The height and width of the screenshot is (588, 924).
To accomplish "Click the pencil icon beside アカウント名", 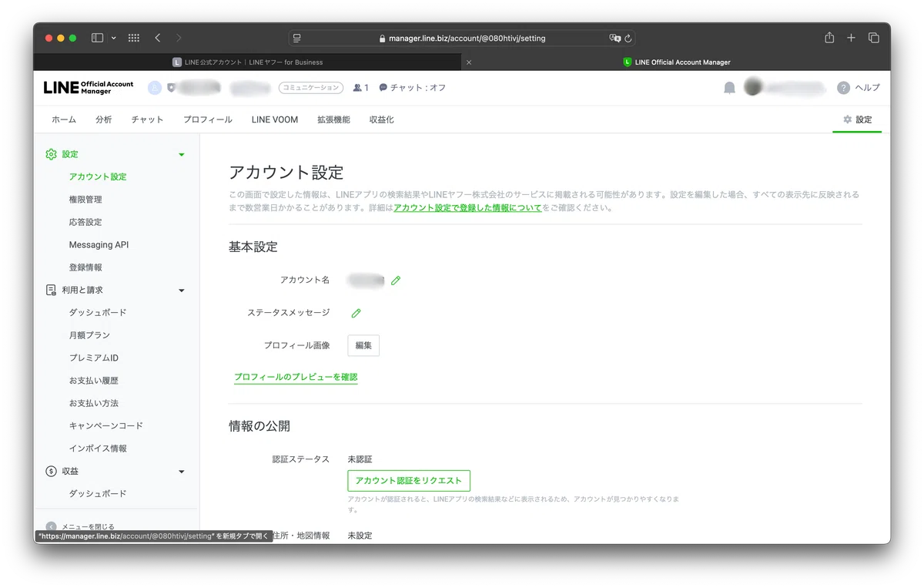I will tap(396, 281).
